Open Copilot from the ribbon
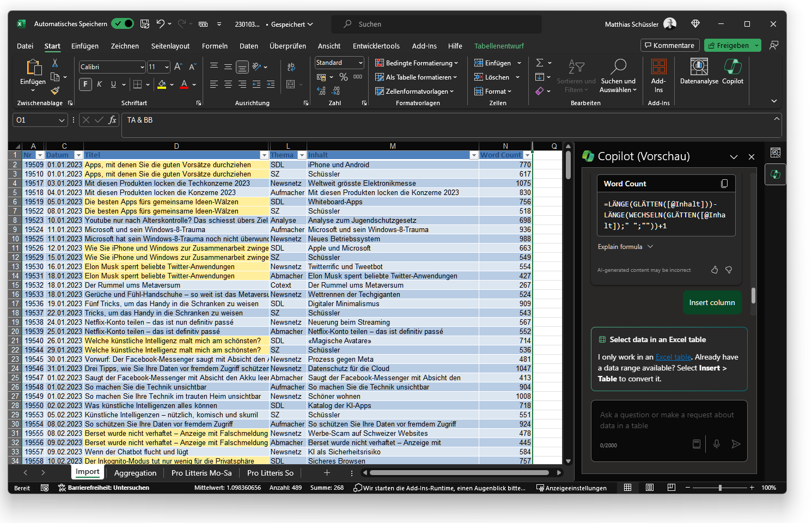 pos(732,72)
